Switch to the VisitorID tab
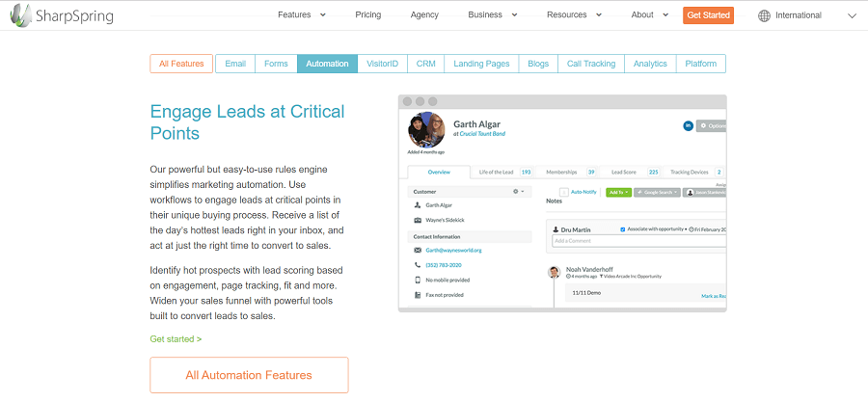 (383, 64)
